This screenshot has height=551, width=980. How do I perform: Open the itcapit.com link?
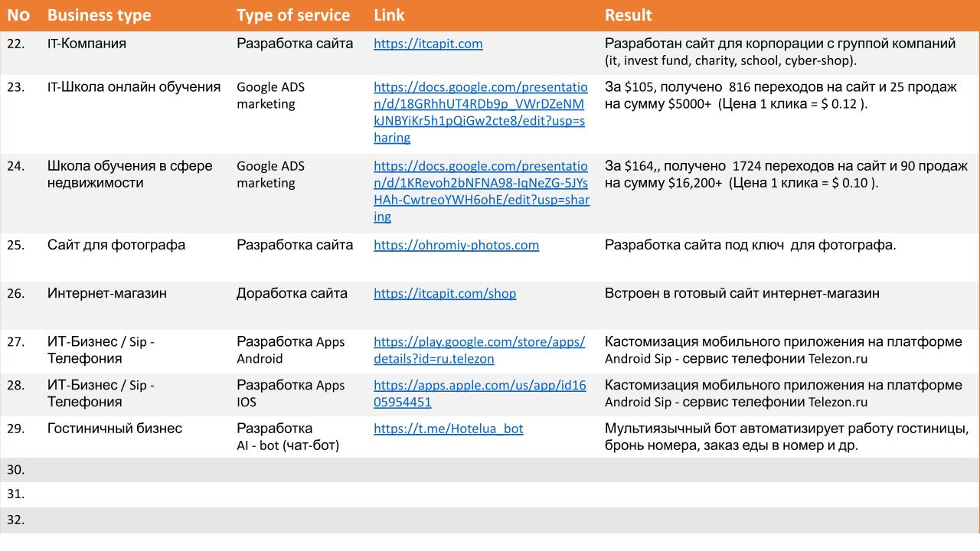point(428,44)
